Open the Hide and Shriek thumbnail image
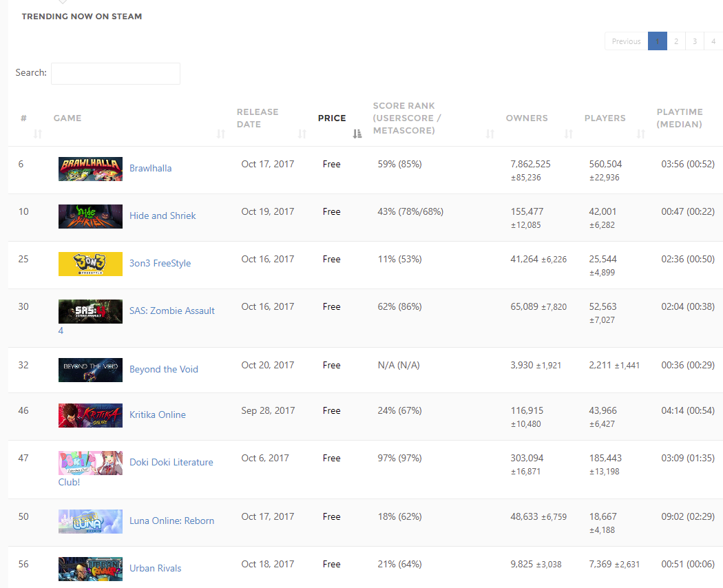The image size is (723, 588). (90, 216)
